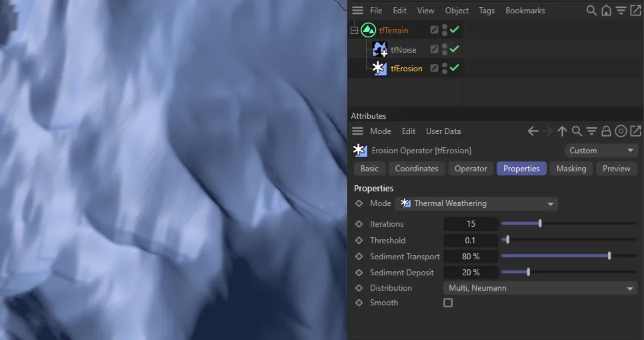Image resolution: width=644 pixels, height=340 pixels.
Task: Toggle Mode keyframe diamond
Action: pyautogui.click(x=359, y=203)
